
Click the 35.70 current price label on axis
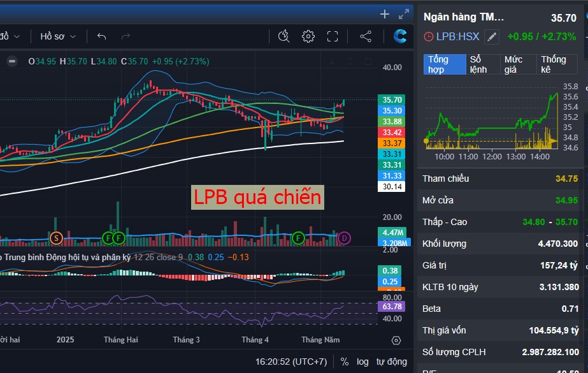coord(392,100)
